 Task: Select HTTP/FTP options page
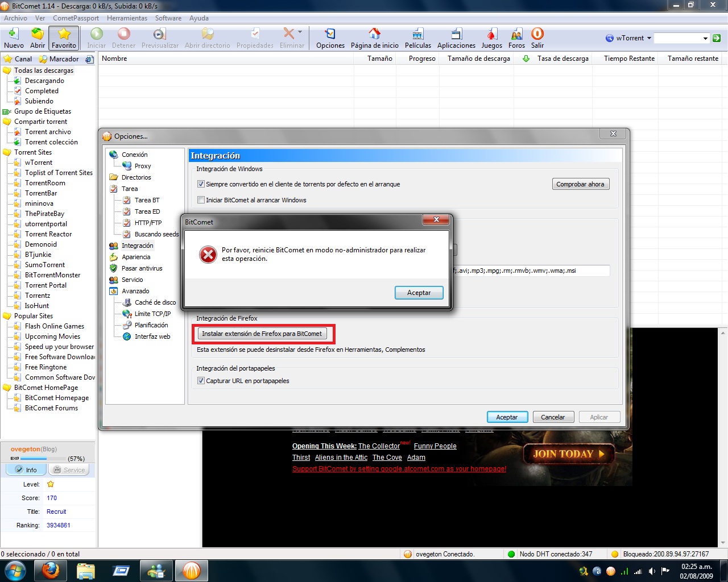point(148,223)
